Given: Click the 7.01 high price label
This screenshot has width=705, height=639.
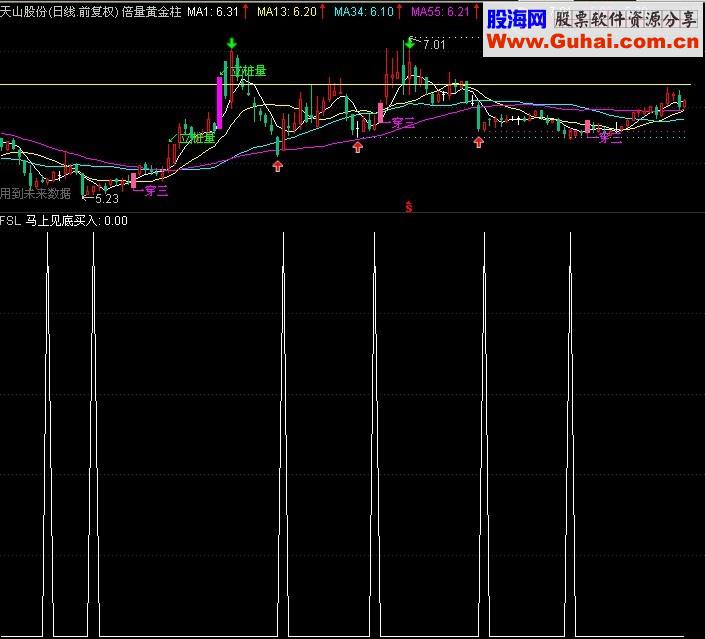Looking at the screenshot, I should pyautogui.click(x=434, y=45).
